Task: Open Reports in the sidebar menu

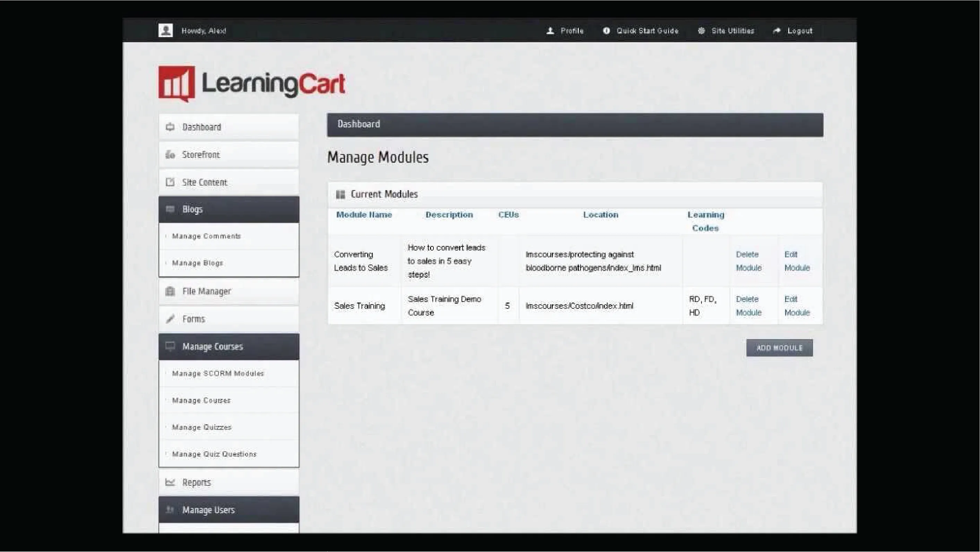Action: coord(229,482)
